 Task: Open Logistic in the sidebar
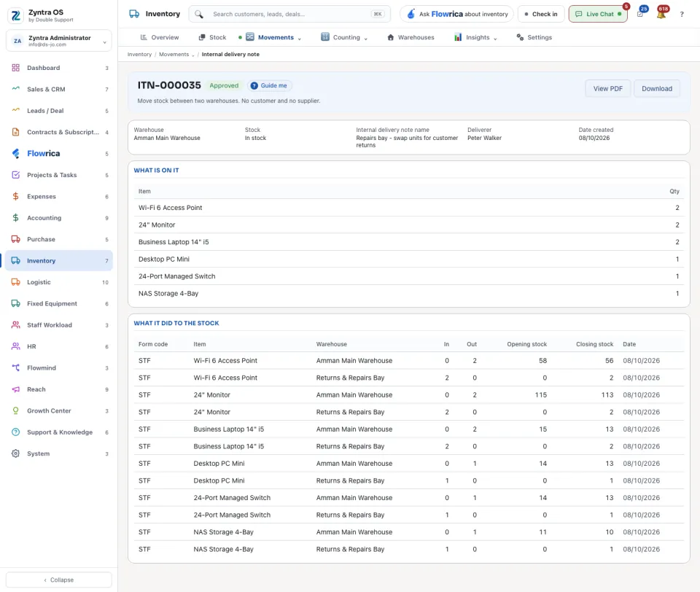tap(59, 282)
